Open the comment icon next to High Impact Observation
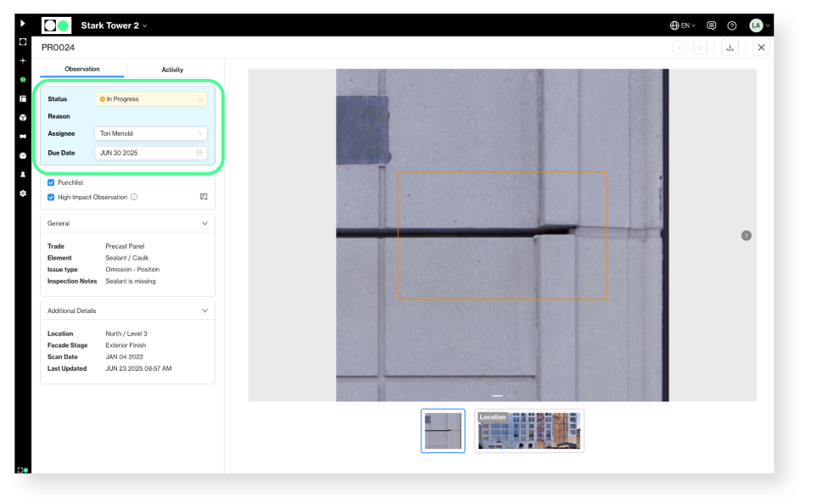The image size is (817, 504). point(204,197)
